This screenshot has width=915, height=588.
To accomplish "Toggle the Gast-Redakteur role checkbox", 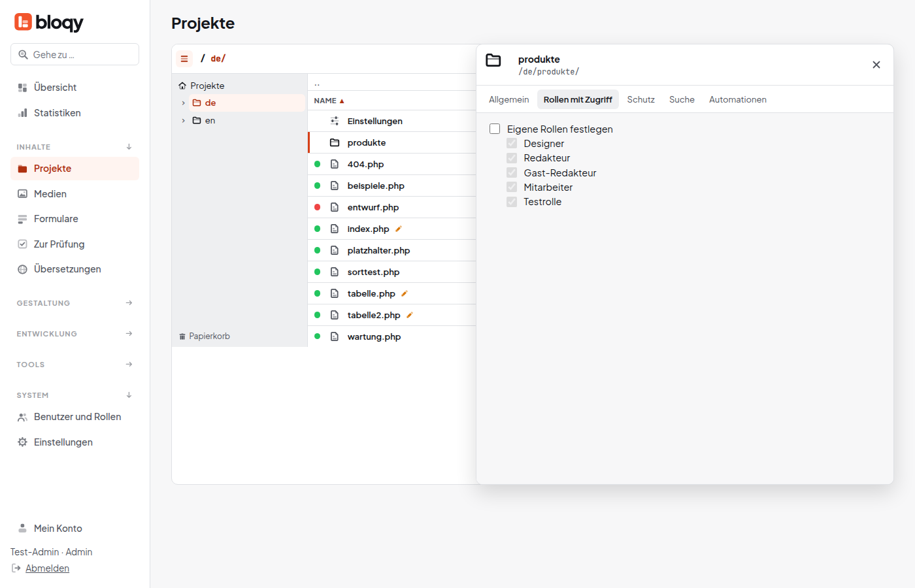I will point(512,172).
